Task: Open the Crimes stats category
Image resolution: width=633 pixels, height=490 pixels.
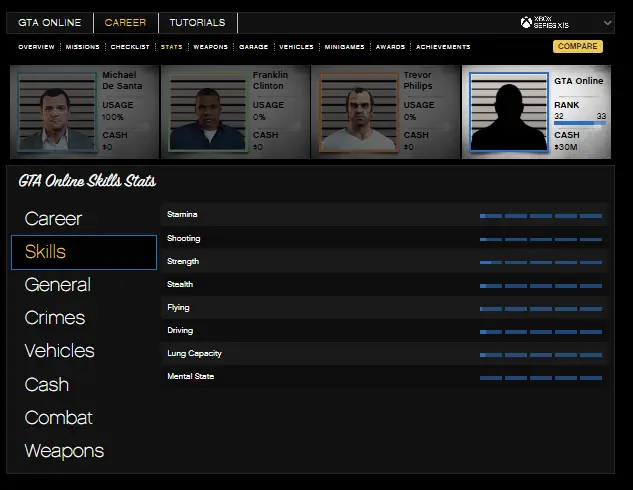Action: (55, 318)
